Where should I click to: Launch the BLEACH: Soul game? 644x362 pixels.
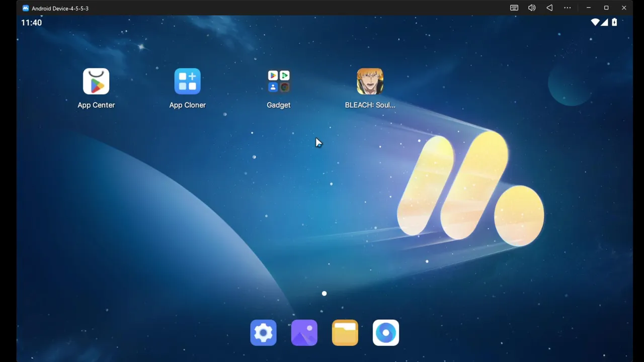(370, 81)
